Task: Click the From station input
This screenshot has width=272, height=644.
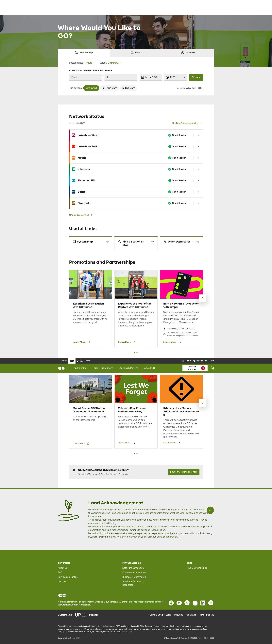Action: coord(85,77)
